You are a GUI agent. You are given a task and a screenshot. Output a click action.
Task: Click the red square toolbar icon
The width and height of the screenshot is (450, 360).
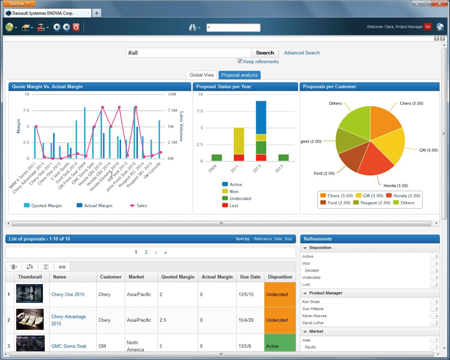pyautogui.click(x=76, y=27)
